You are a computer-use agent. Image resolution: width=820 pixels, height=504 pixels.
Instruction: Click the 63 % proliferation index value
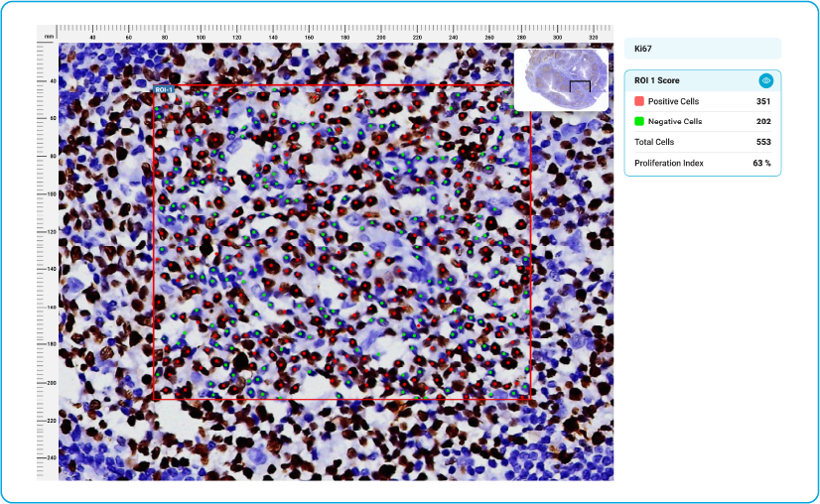click(x=761, y=163)
